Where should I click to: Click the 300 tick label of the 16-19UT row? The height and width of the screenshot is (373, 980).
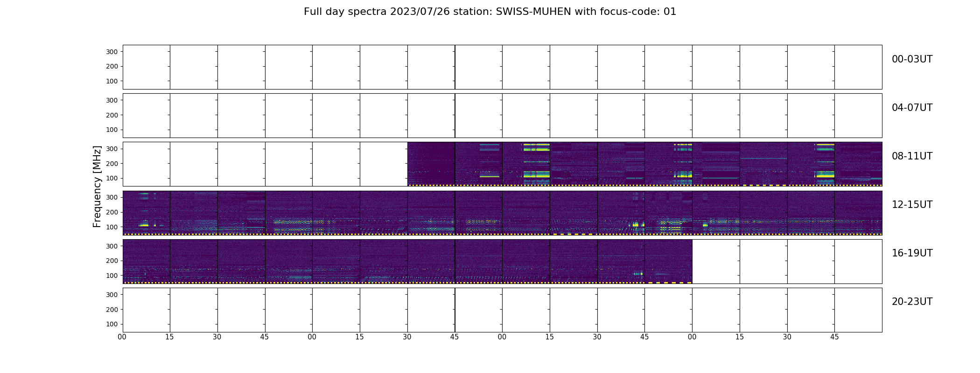pyautogui.click(x=112, y=246)
